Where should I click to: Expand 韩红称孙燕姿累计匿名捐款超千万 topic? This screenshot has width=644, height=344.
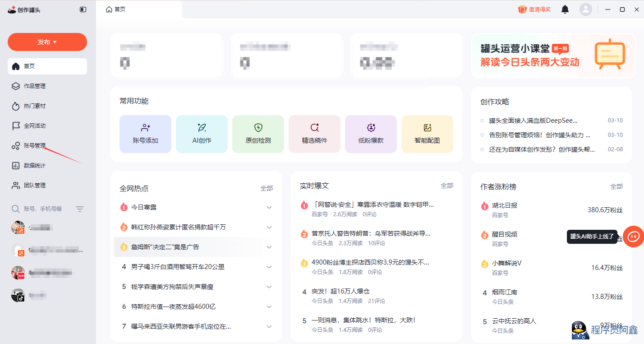coord(269,227)
